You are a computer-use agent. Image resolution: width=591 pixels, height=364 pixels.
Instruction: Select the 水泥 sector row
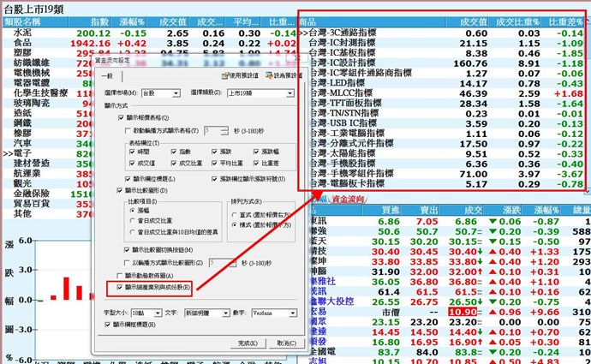tap(150, 33)
